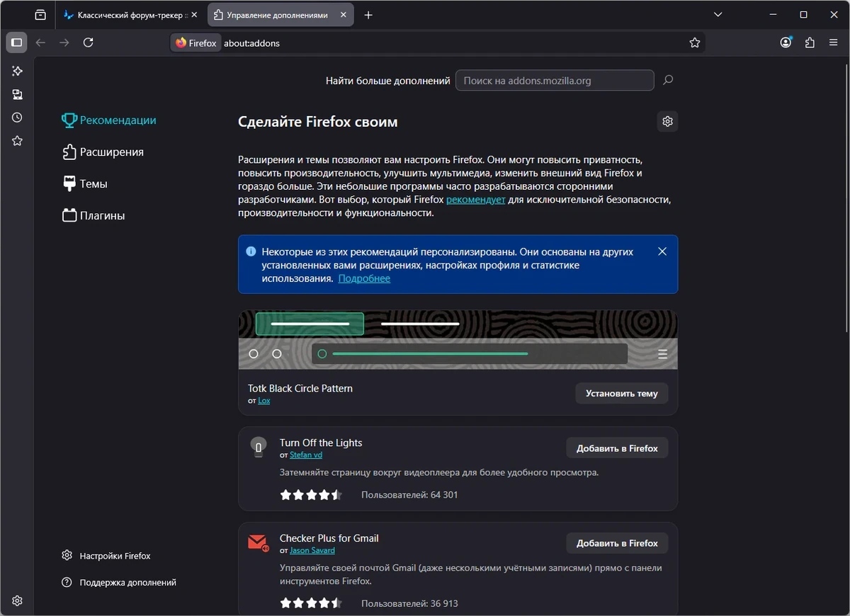The image size is (850, 616).
Task: Click the Totk theme preview image
Action: 458,340
